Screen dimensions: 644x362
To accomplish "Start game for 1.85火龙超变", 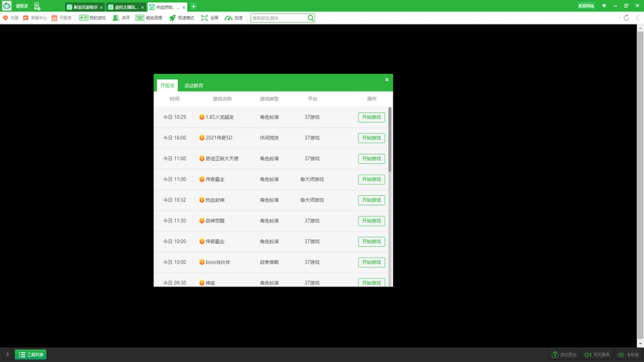I will (x=371, y=117).
